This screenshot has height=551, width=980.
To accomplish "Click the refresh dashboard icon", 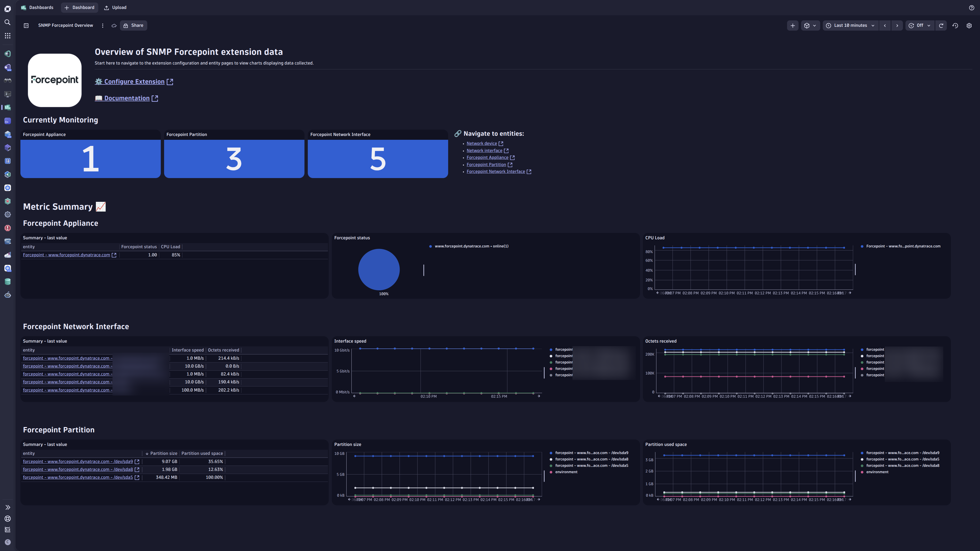I will 941,26.
